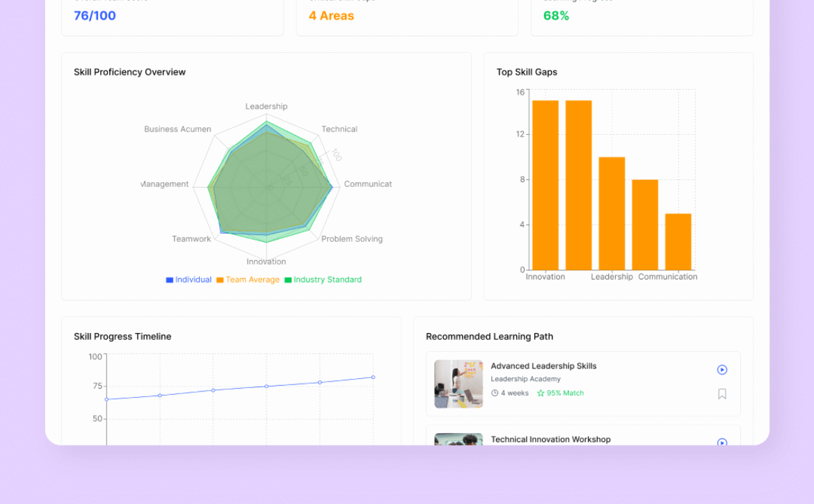This screenshot has height=504, width=814.
Task: Click the 76/100 score value
Action: [95, 16]
